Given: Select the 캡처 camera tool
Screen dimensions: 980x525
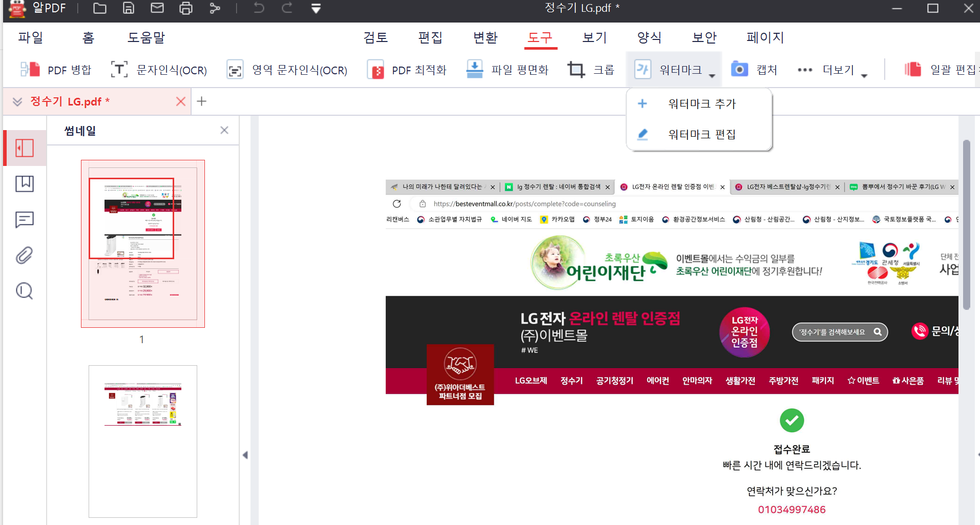Looking at the screenshot, I should tap(754, 70).
